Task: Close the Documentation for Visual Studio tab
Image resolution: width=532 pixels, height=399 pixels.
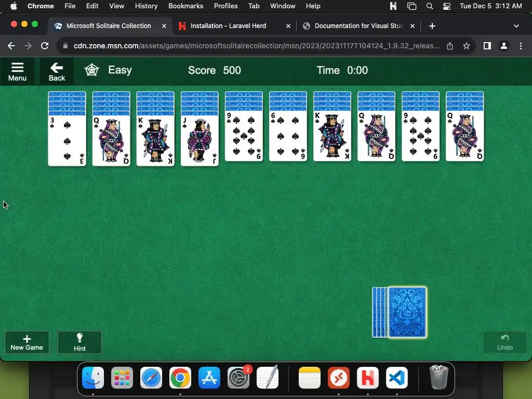Action: click(412, 26)
